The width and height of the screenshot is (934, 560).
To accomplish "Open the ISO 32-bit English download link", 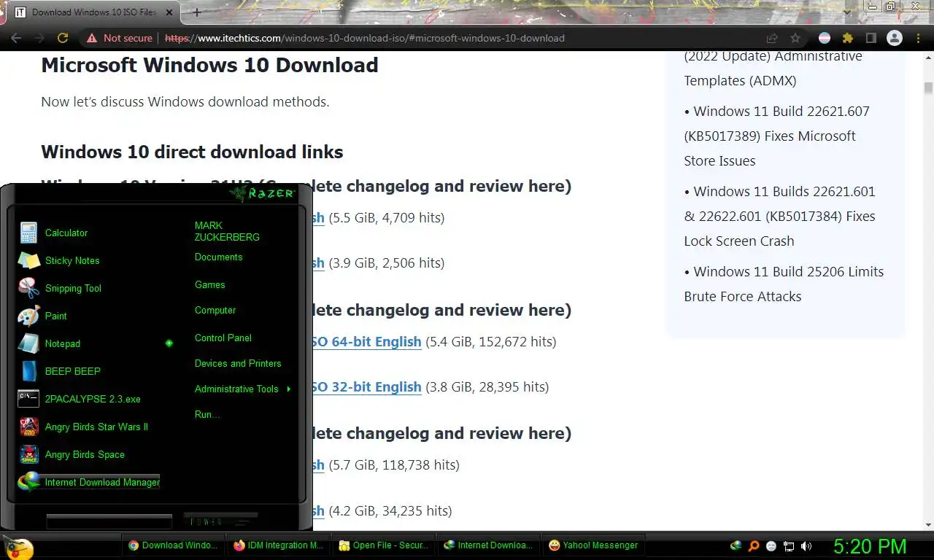I will point(367,386).
